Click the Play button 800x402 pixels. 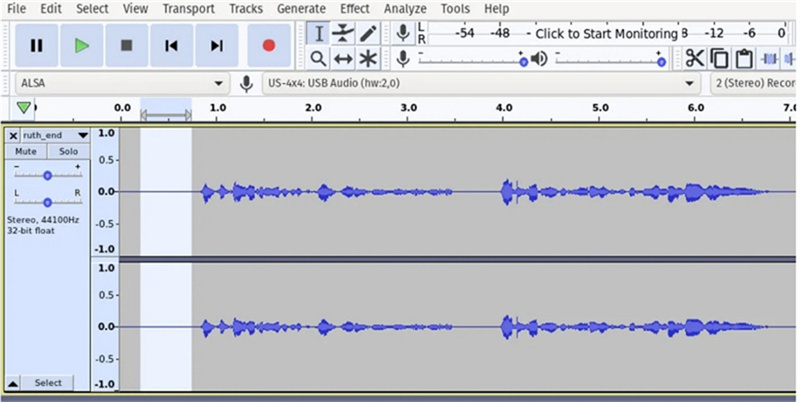[81, 45]
